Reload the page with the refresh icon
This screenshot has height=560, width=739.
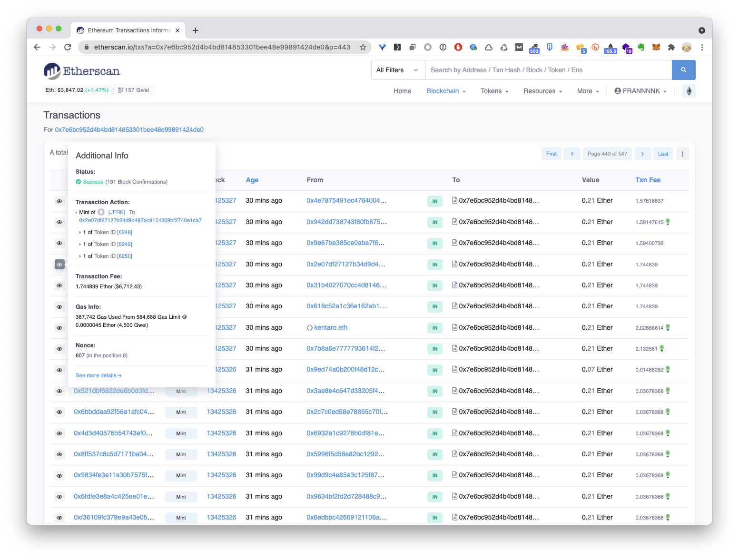point(68,47)
